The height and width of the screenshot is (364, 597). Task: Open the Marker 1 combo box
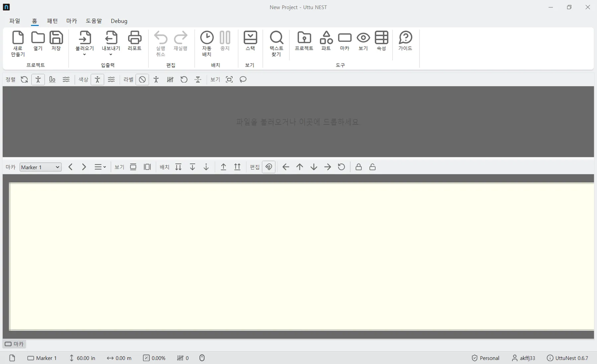[40, 167]
